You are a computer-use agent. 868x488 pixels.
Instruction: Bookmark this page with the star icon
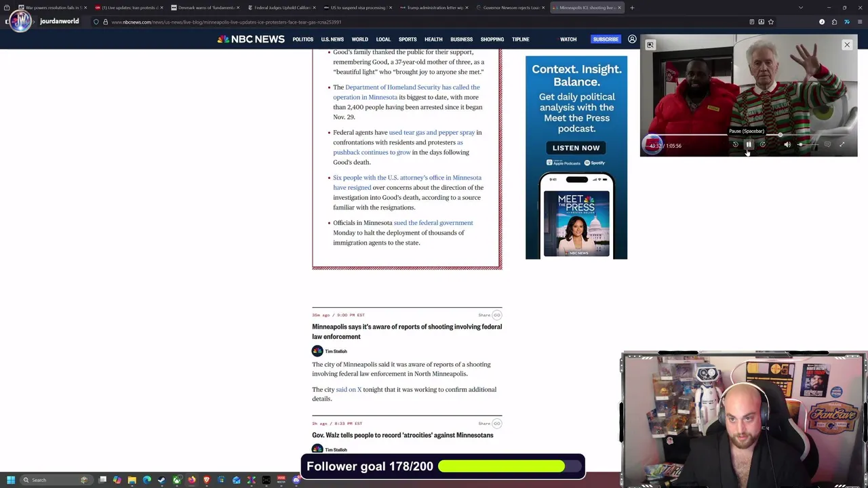coord(771,22)
